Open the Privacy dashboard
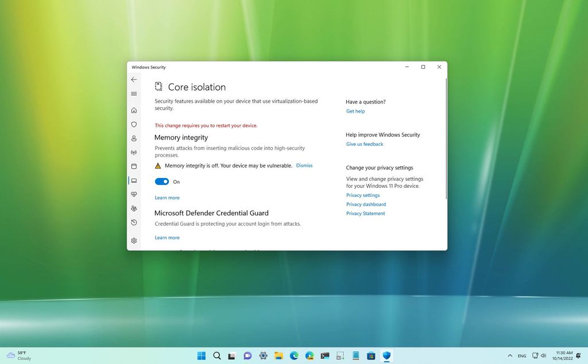588x364 pixels. point(366,204)
